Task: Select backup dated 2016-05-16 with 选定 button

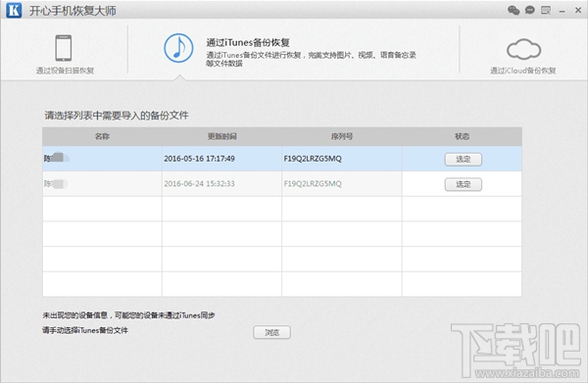Action: pyautogui.click(x=464, y=160)
